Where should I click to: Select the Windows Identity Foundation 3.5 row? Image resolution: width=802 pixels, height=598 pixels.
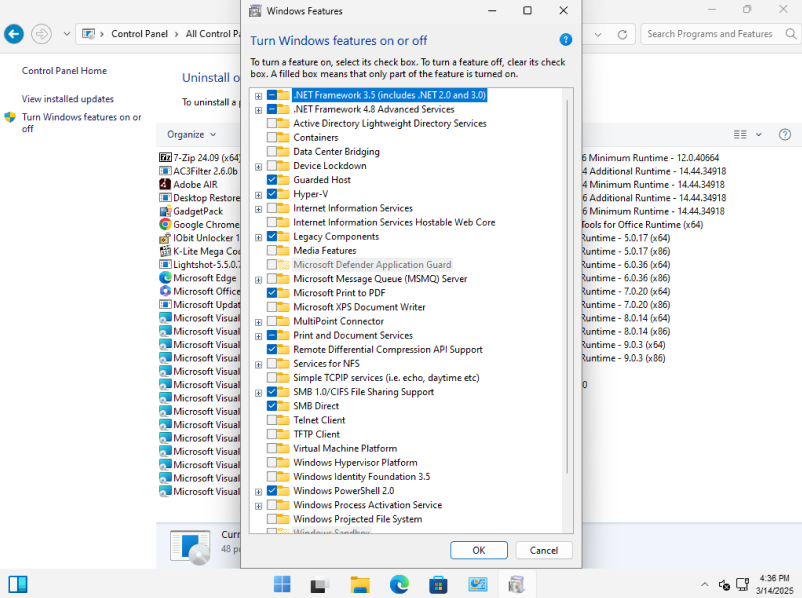coord(361,476)
